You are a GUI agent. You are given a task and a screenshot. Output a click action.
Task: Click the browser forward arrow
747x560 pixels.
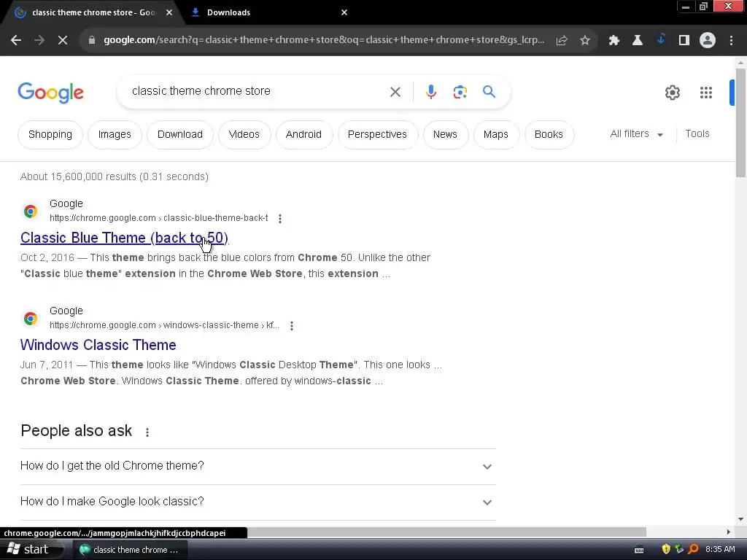point(39,41)
